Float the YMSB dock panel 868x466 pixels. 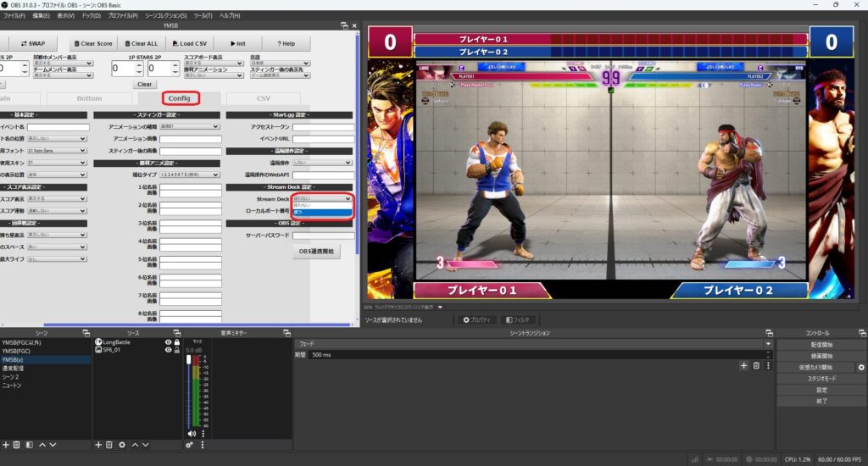tap(344, 25)
